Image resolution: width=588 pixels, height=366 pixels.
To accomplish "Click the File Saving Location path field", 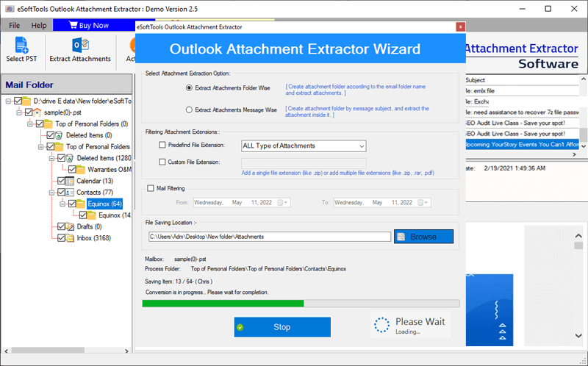I will click(x=270, y=237).
